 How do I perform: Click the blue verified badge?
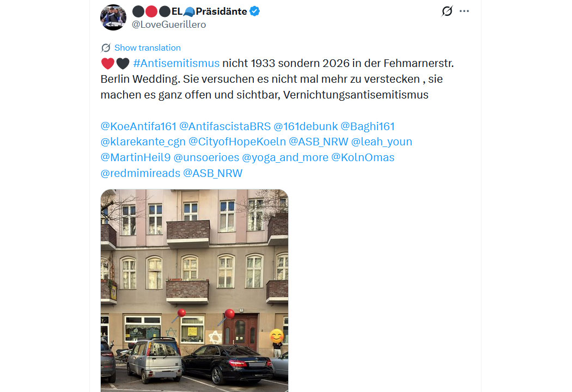click(x=254, y=11)
